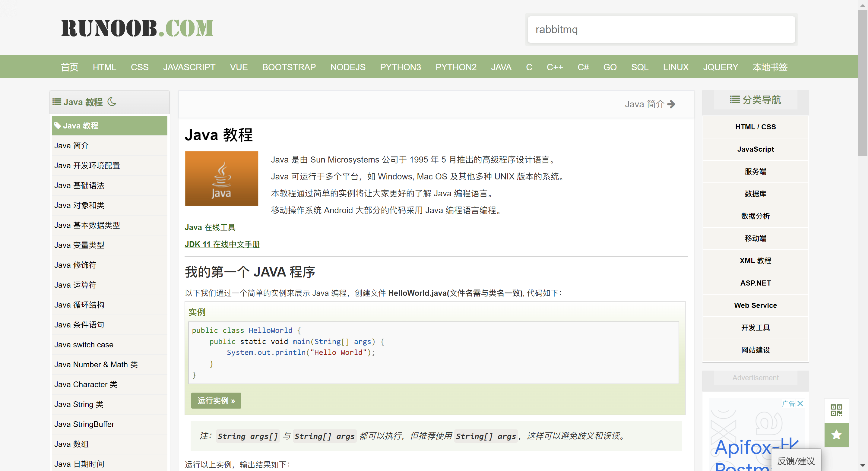Click the tag icon on Java 教程 item

pyautogui.click(x=58, y=126)
